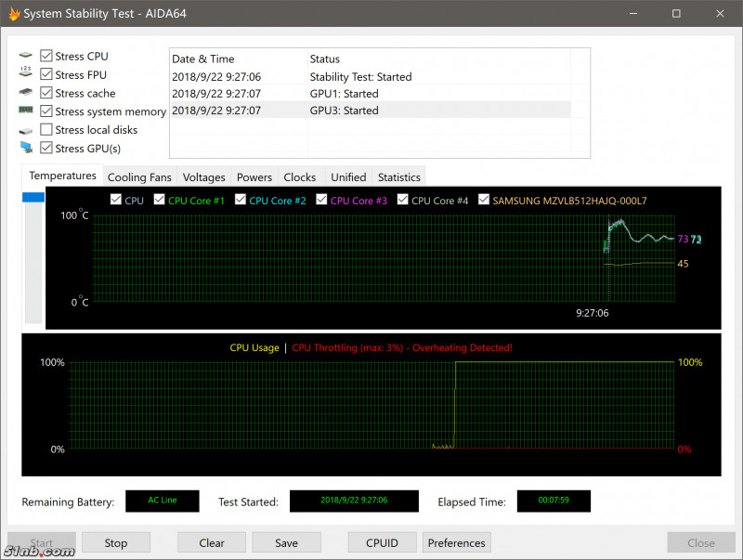
Task: Toggle CPU Core #1 graph checkbox
Action: 159,200
